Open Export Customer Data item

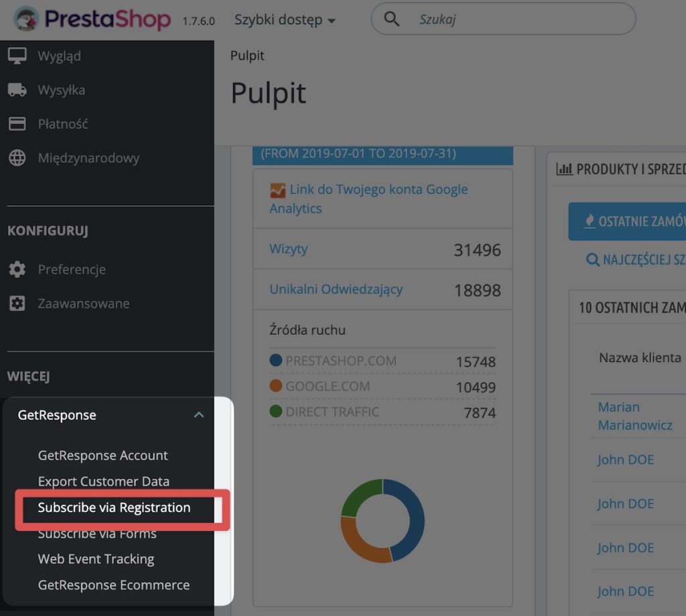[x=104, y=481]
